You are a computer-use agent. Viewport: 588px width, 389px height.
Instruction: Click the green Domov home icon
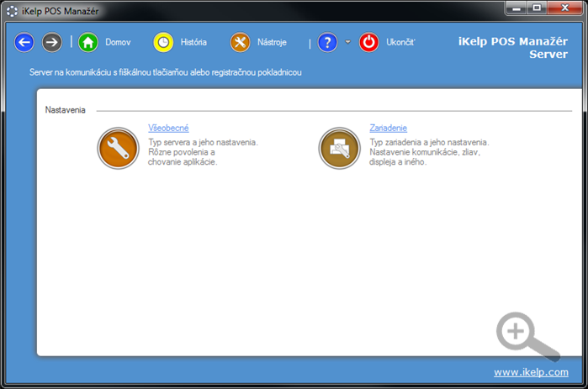[88, 42]
